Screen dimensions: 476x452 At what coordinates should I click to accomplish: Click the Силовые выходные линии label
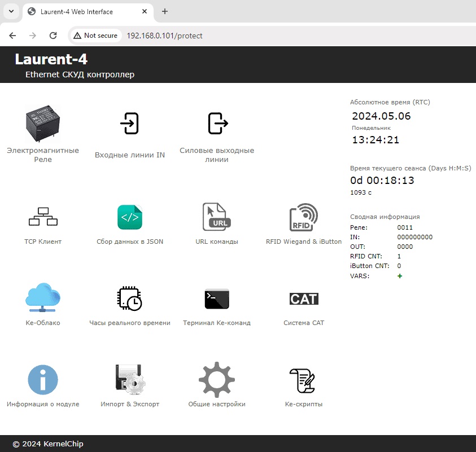(217, 155)
